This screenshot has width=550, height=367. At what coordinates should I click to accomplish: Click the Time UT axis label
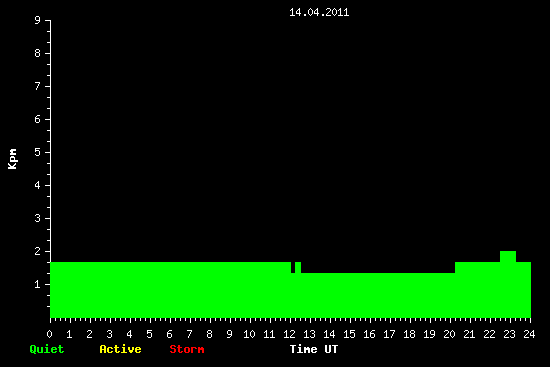click(314, 349)
